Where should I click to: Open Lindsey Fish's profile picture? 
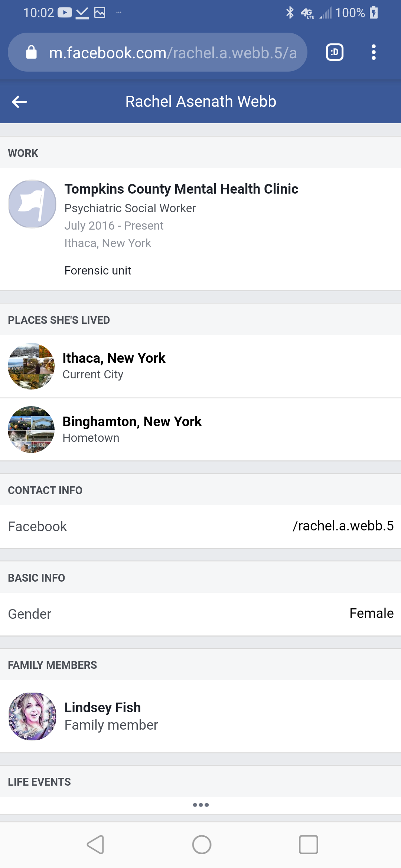coord(32,716)
